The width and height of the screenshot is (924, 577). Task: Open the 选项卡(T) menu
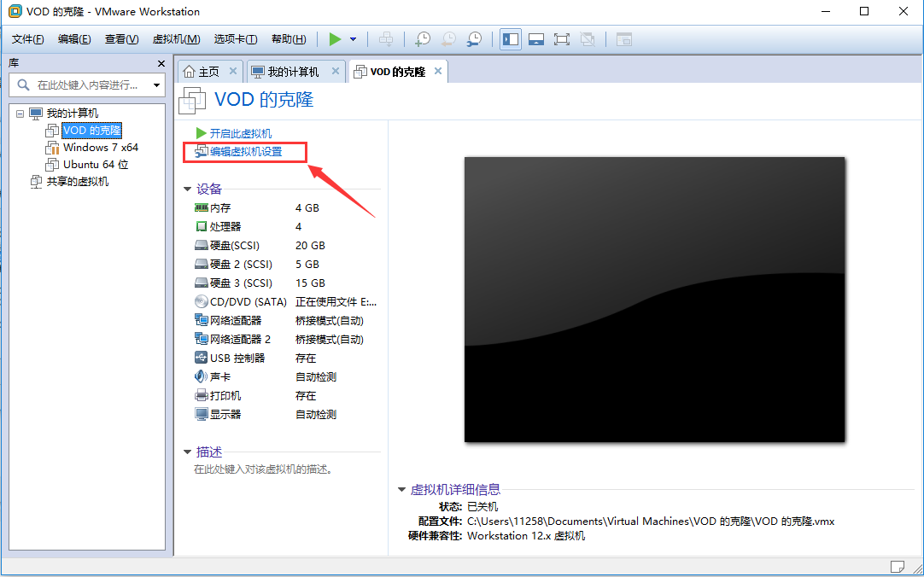235,39
